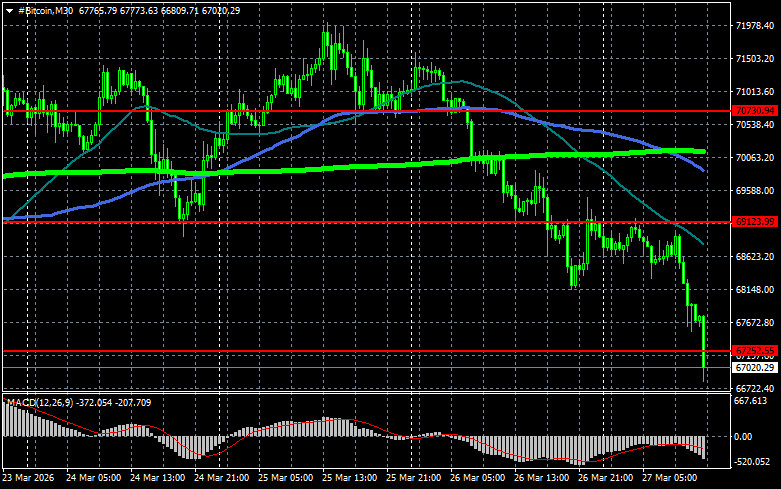This screenshot has width=781, height=489.
Task: Click the 23 Mar 2026 date label
Action: (29, 479)
